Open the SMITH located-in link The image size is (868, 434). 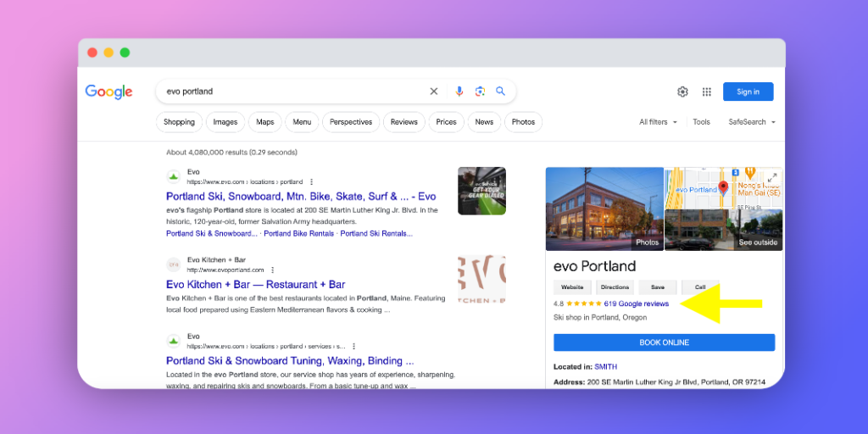605,366
